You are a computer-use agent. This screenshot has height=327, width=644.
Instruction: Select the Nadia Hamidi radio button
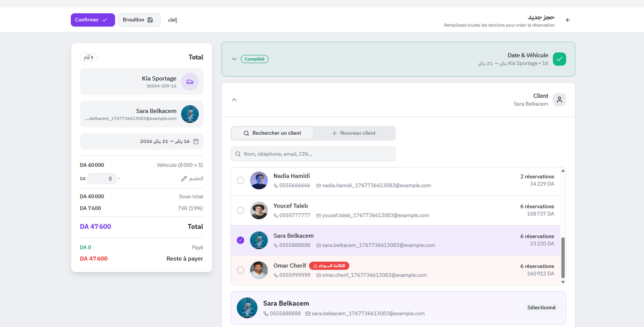pyautogui.click(x=241, y=181)
